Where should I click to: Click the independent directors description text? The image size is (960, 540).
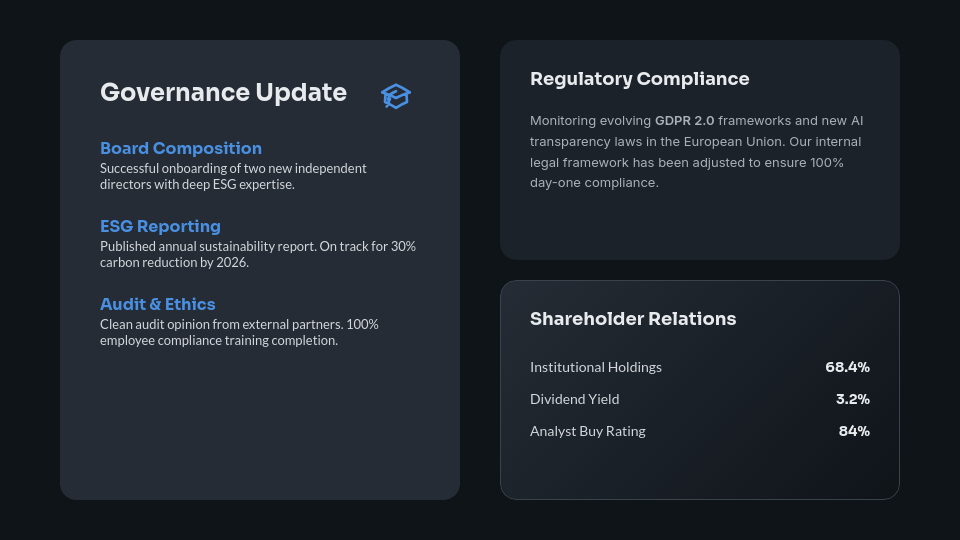pos(233,176)
